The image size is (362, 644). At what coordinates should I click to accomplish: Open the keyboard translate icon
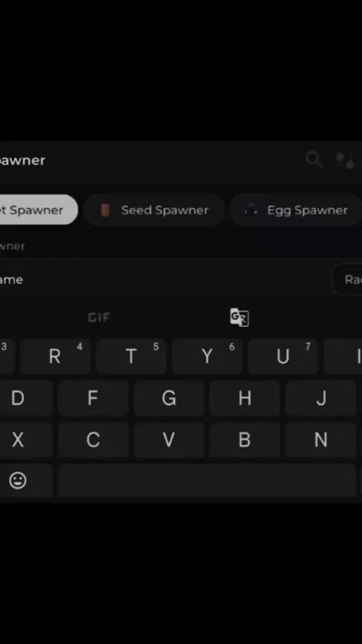point(240,317)
